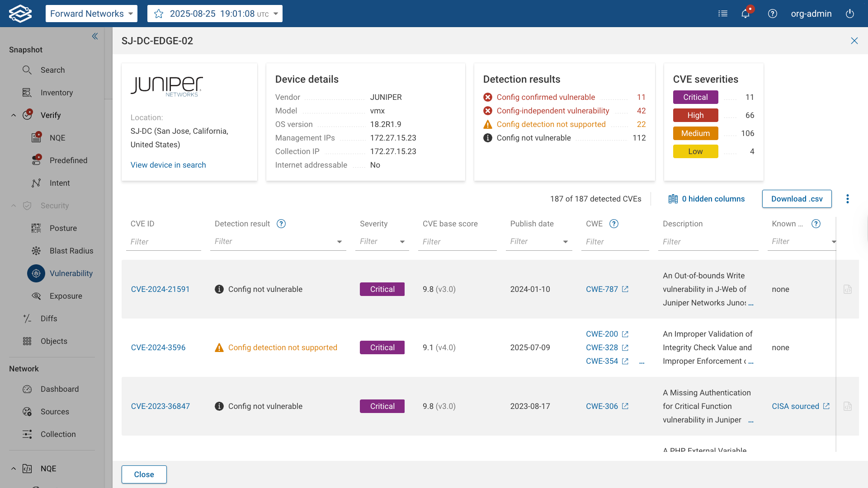Select the Blast Radius tool
The image size is (868, 488).
(71, 251)
